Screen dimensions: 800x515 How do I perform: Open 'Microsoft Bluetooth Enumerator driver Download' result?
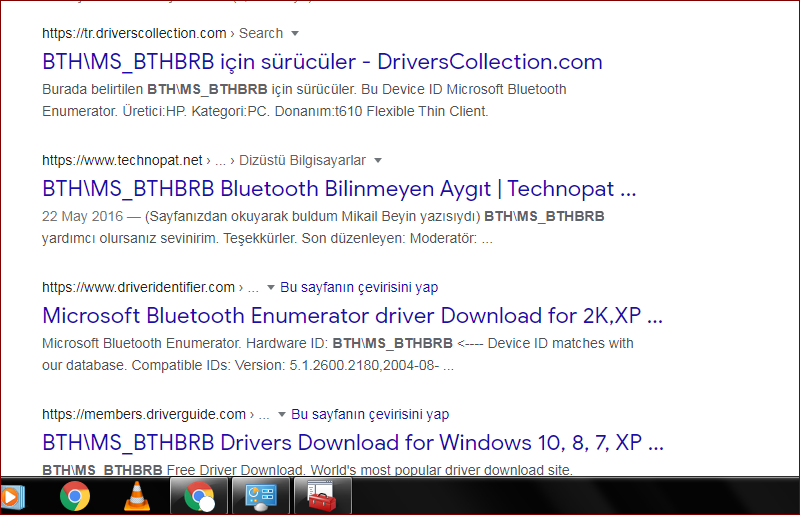click(353, 316)
